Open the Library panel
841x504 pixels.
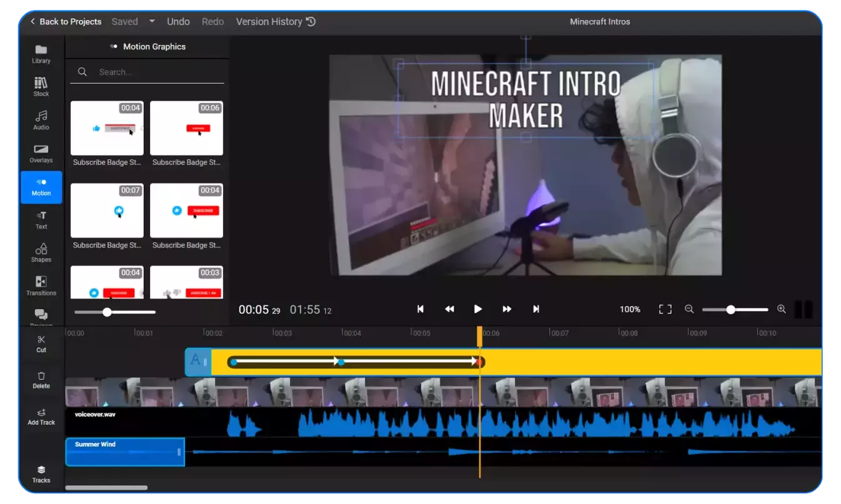[x=41, y=54]
